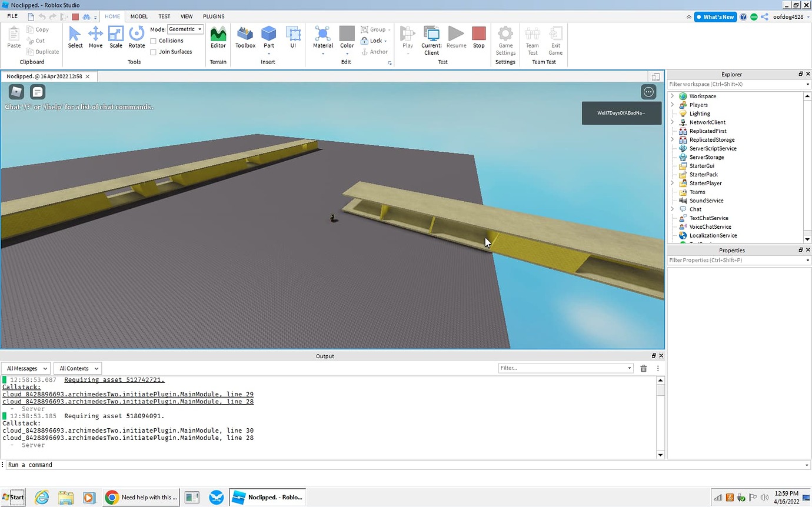The width and height of the screenshot is (812, 507).
Task: Click the What's New button
Action: (715, 17)
